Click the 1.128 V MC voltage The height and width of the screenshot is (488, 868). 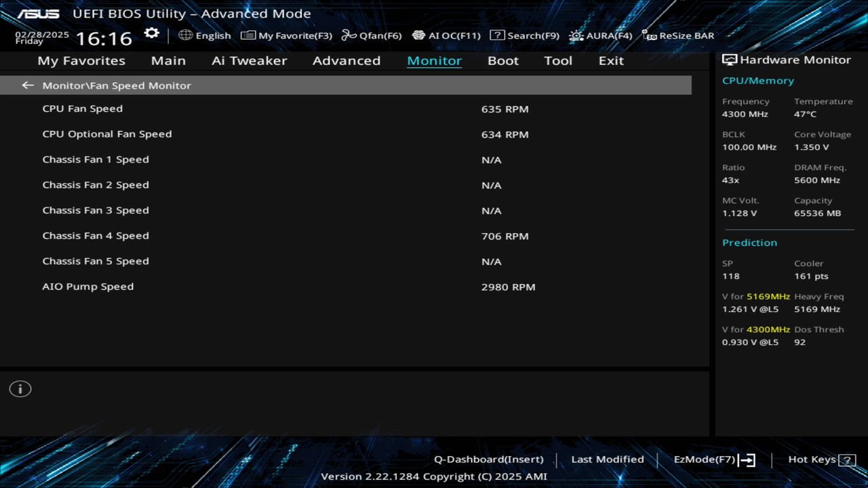pos(739,213)
